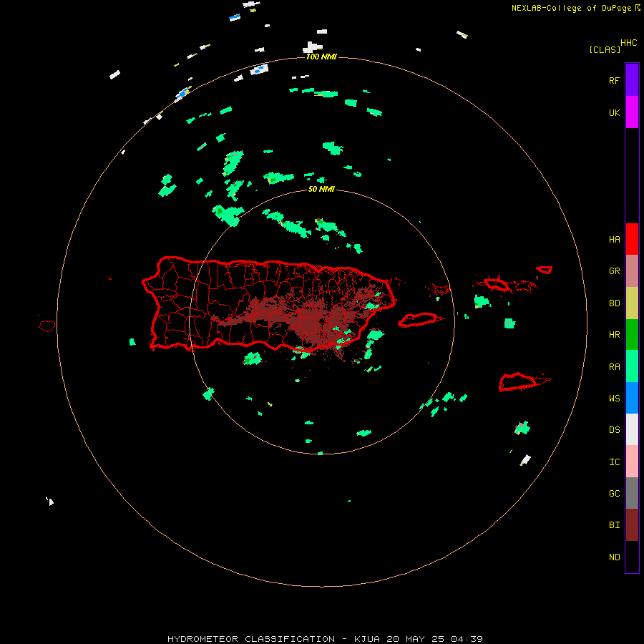Screen dimensions: 644x644
Task: Click the GR legend color swatch
Action: pyautogui.click(x=632, y=271)
